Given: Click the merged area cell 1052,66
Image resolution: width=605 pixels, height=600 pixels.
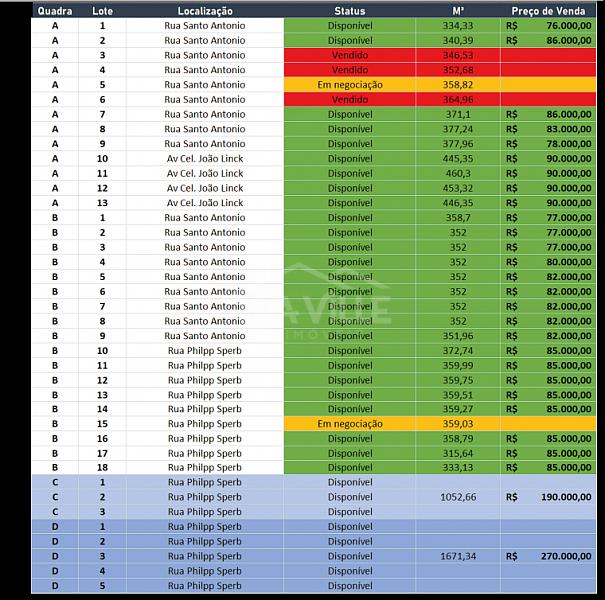Looking at the screenshot, I should [x=458, y=496].
